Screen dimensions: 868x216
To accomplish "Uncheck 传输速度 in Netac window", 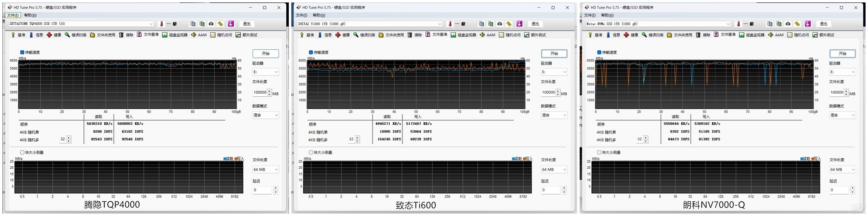I will 599,52.
